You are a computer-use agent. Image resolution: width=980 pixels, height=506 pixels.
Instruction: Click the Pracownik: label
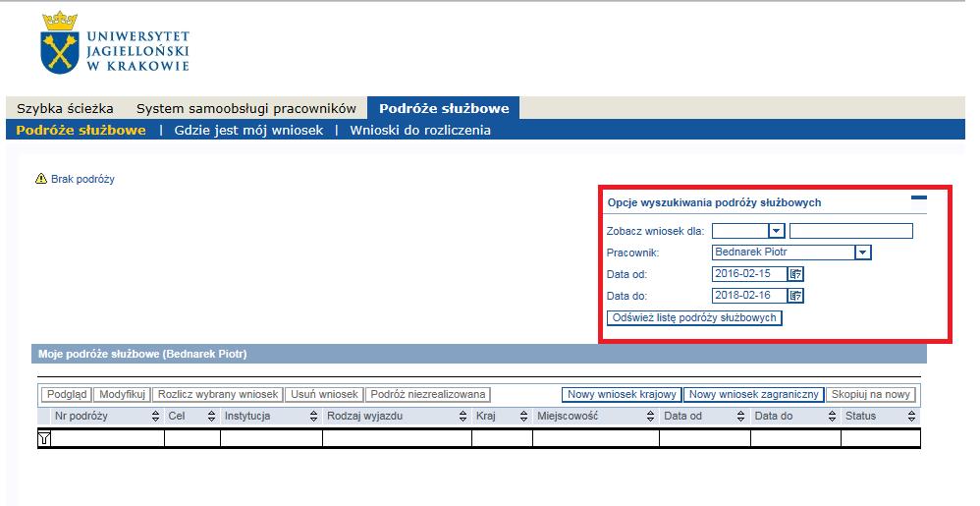tap(632, 253)
